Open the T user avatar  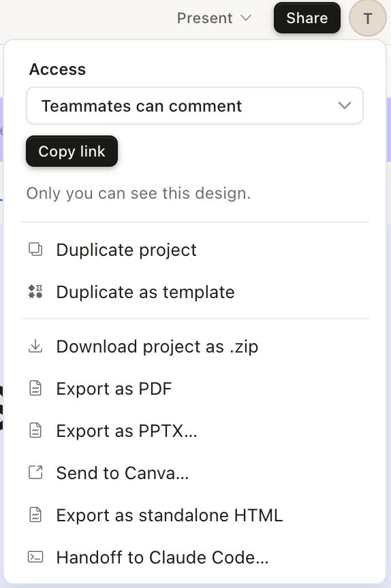click(x=367, y=18)
